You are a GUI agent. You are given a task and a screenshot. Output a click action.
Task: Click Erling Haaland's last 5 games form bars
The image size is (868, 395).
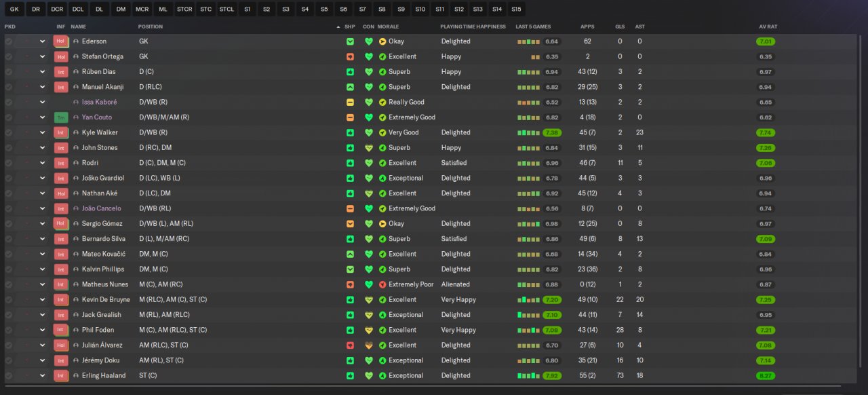click(529, 375)
